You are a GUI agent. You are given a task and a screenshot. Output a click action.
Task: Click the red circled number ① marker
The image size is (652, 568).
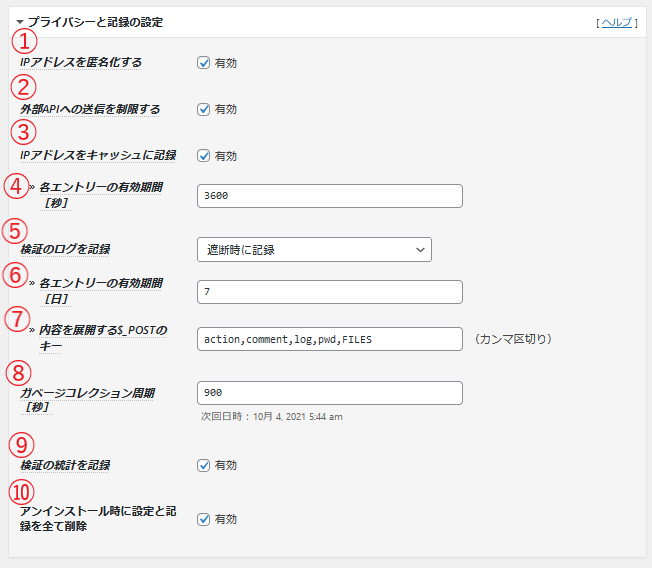click(23, 42)
